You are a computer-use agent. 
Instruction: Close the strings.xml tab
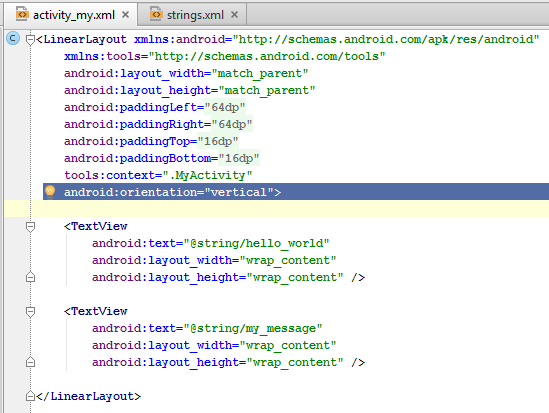click(235, 15)
